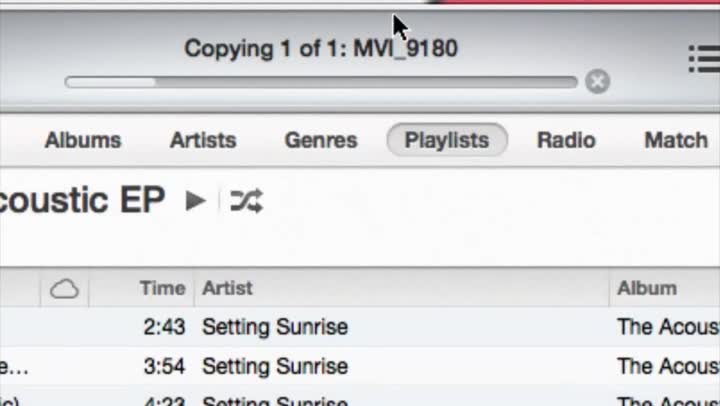Go to the Radio tab
720x406 pixels.
[566, 140]
